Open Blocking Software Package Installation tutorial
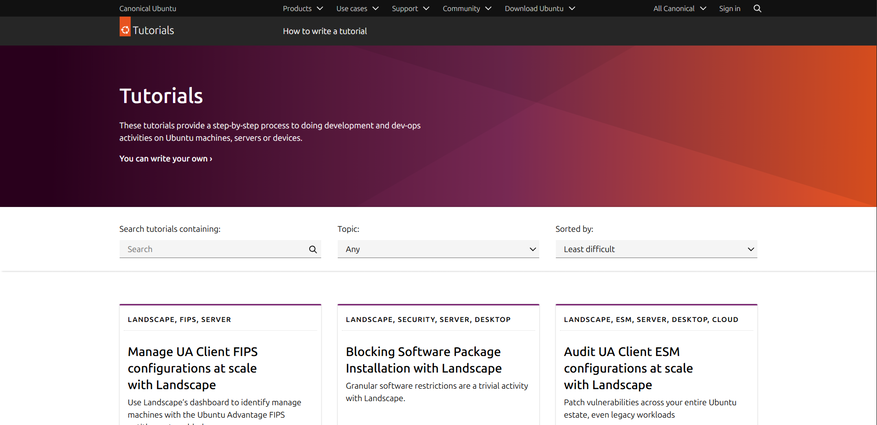This screenshot has height=425, width=877. pyautogui.click(x=423, y=359)
